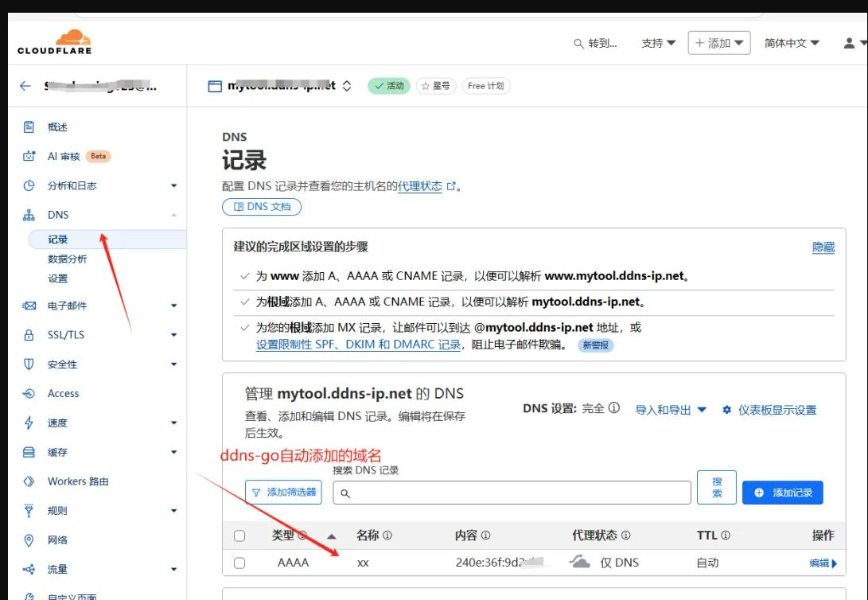
Task: Click 编辑 for the AAAA record
Action: pos(823,563)
